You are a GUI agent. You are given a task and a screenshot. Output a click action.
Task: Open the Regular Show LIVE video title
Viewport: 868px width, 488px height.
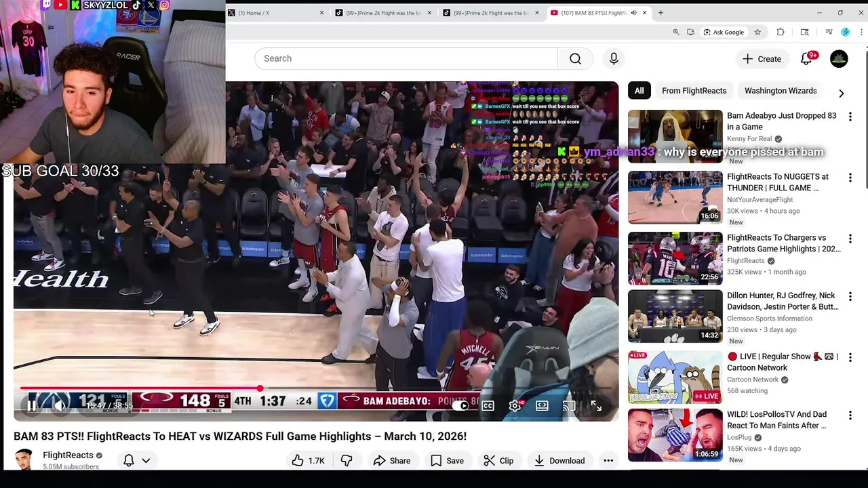tap(783, 362)
